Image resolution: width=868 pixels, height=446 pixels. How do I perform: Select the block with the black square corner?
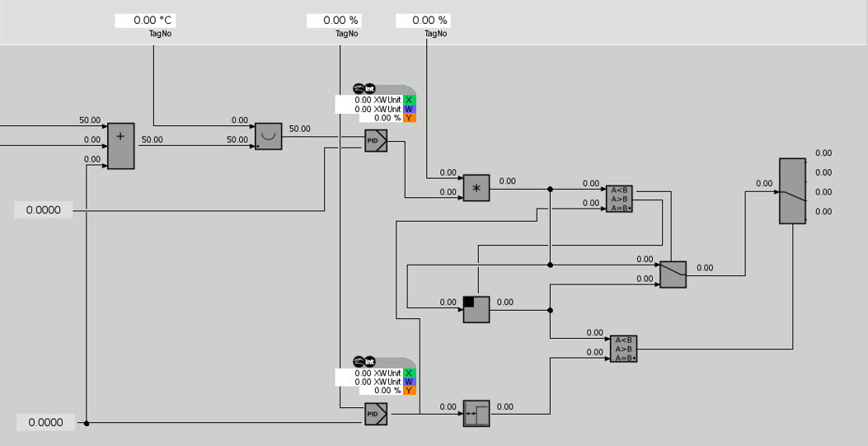476,309
